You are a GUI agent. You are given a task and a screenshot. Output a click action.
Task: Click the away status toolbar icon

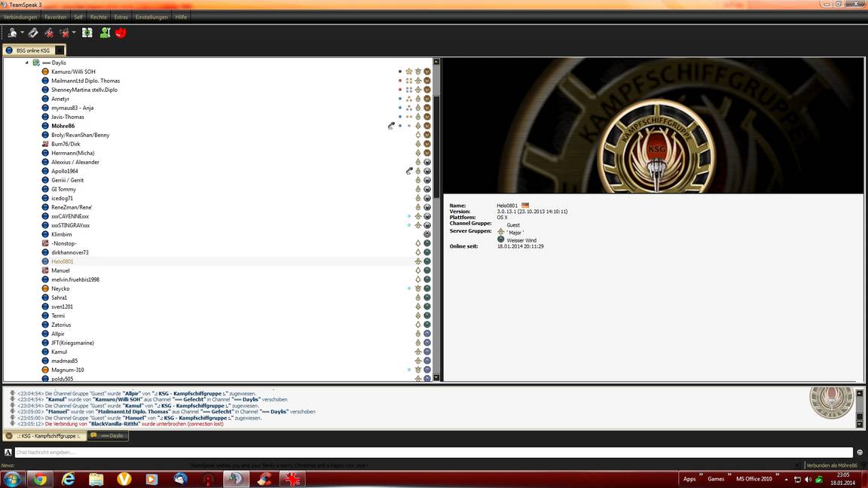[33, 33]
